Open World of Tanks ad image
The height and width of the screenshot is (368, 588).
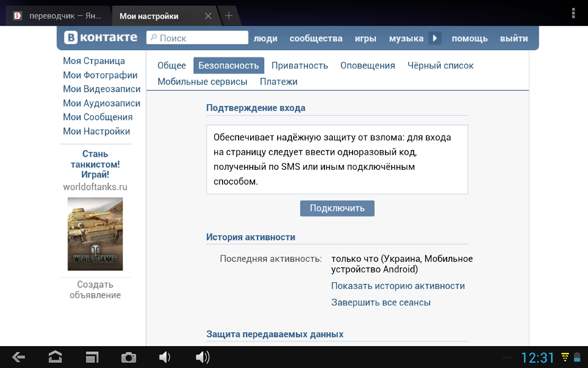tap(95, 234)
